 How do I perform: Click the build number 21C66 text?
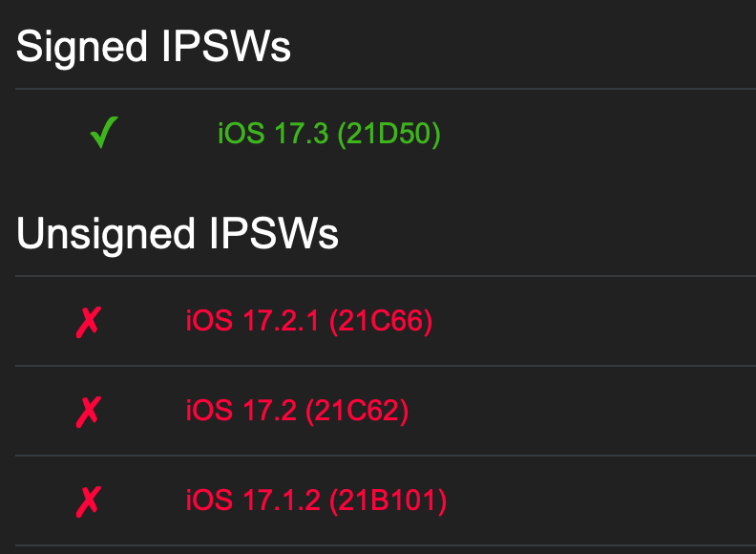381,321
